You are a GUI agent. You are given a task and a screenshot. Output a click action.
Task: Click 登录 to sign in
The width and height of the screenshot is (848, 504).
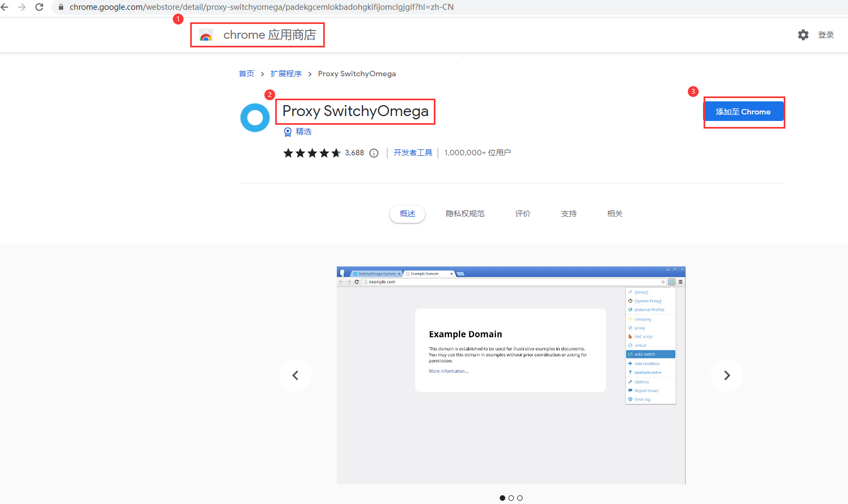click(826, 35)
